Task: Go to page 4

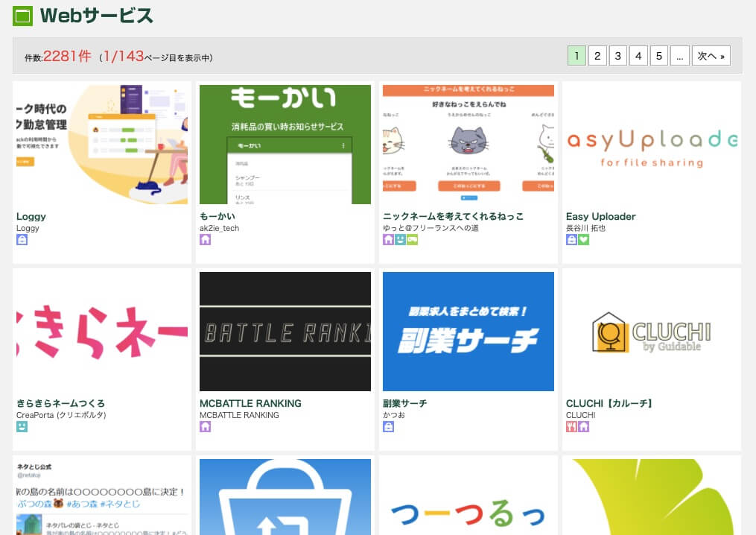Action: click(638, 56)
